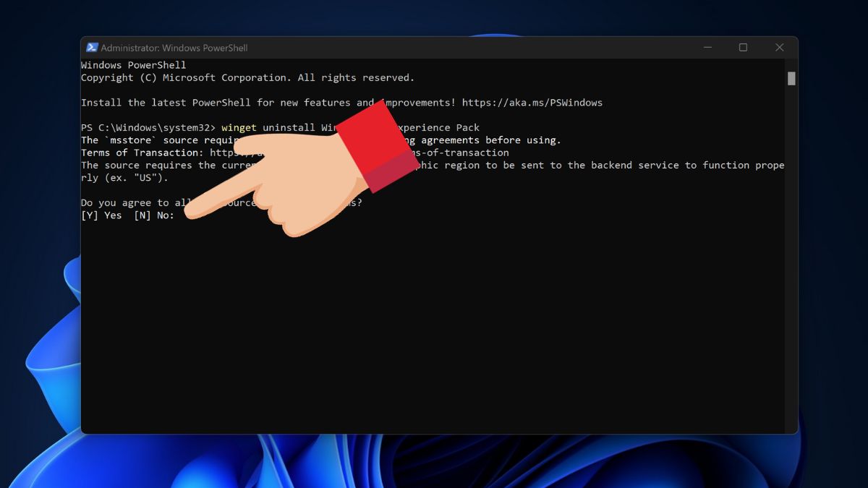Click the vertical scrollbar thumb
The width and height of the screenshot is (868, 488).
(791, 78)
